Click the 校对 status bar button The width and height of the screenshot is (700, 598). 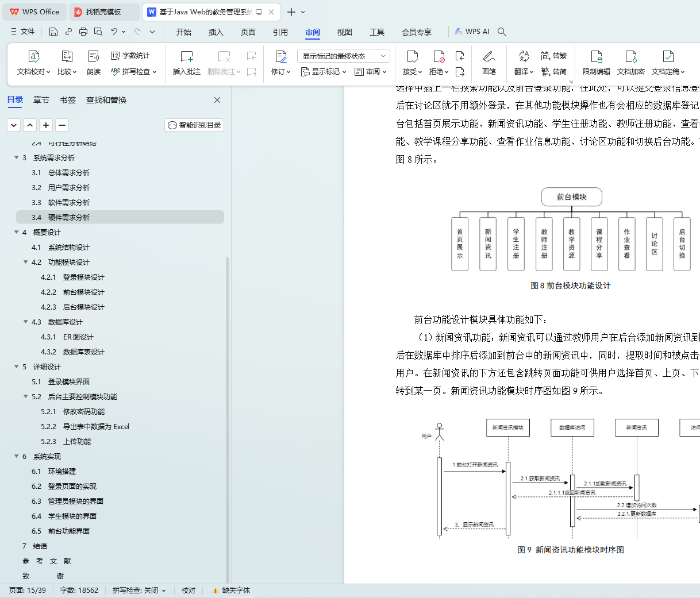189,591
